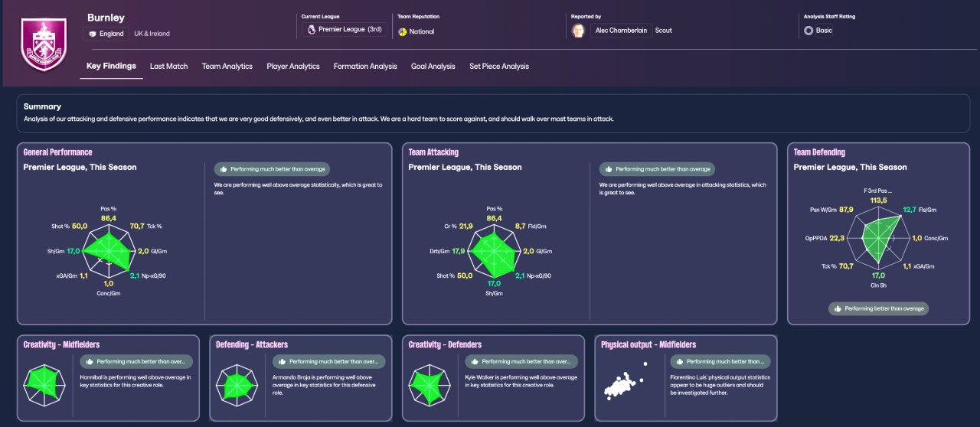Screen dimensions: 980x427
Task: Open the Player Analytics tab
Action: [293, 67]
